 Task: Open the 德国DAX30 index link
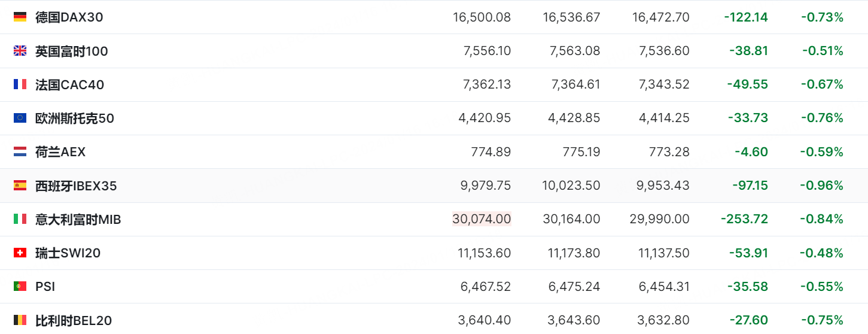pos(69,17)
